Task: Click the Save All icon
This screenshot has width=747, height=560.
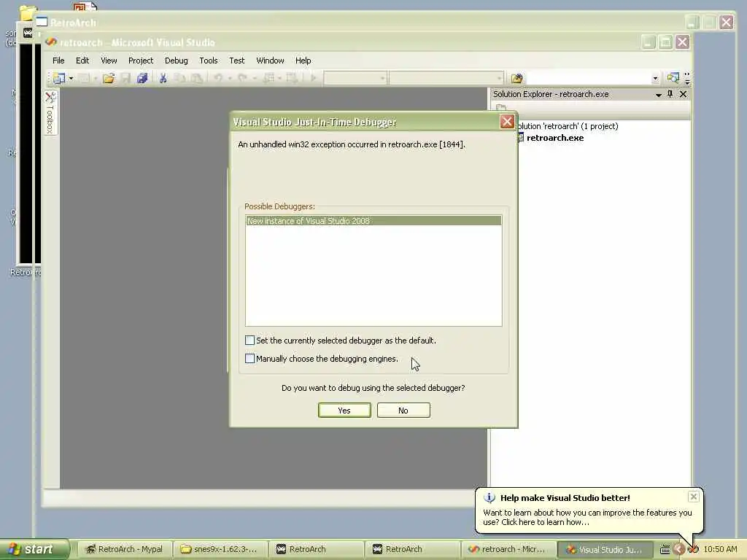Action: click(142, 77)
